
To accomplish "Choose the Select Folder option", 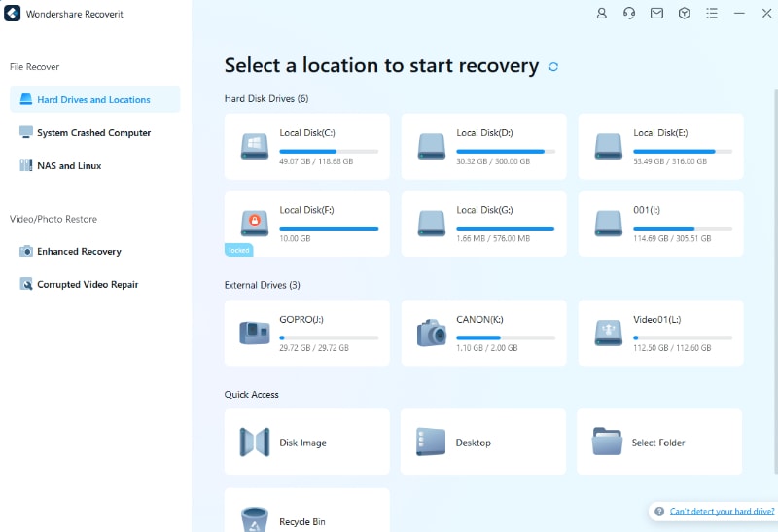I will (x=658, y=443).
